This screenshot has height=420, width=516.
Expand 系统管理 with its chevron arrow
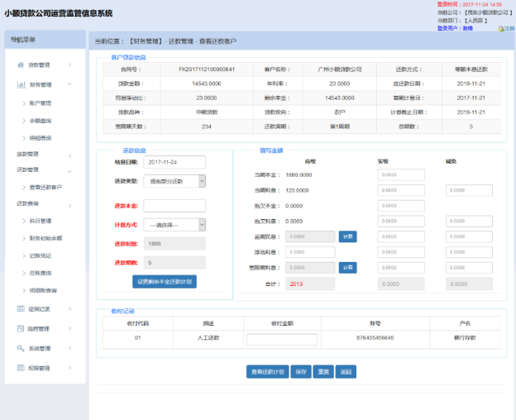tap(69, 347)
